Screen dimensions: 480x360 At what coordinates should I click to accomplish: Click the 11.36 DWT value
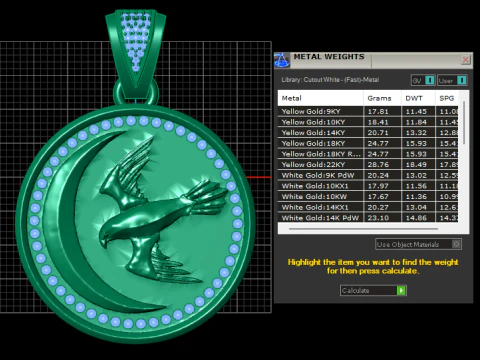416,197
